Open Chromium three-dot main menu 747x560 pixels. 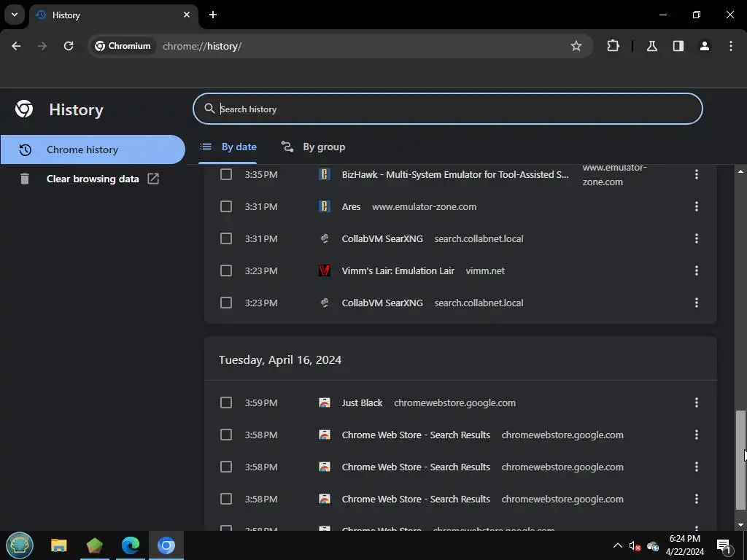coord(731,46)
